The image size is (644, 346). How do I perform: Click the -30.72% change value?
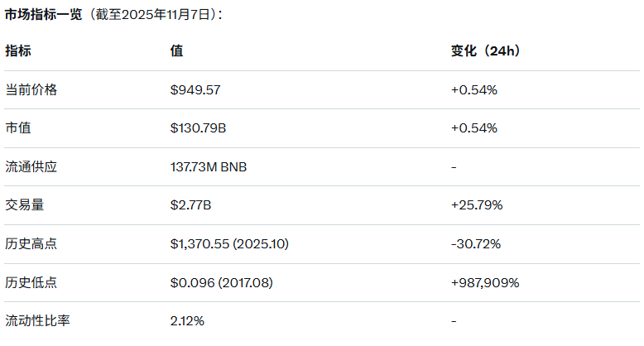tap(476, 244)
